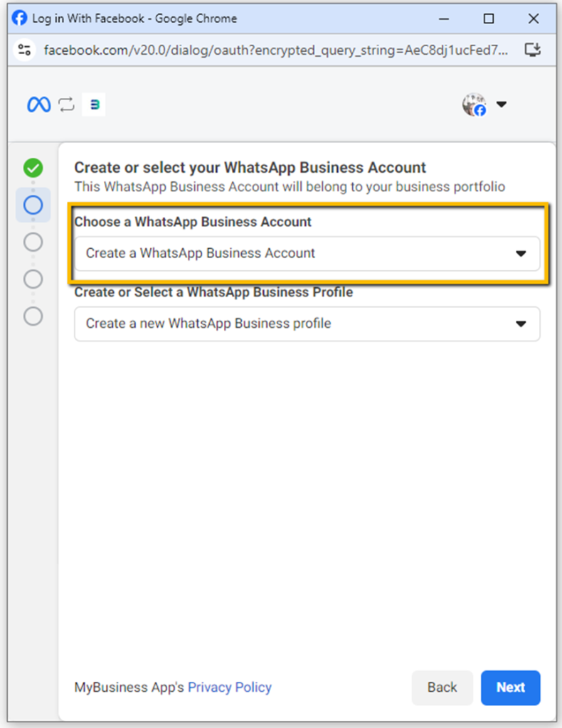Viewport: 562px width, 728px height.
Task: Click the Create or Select a WhatsApp Business Profile label
Action: (x=213, y=292)
